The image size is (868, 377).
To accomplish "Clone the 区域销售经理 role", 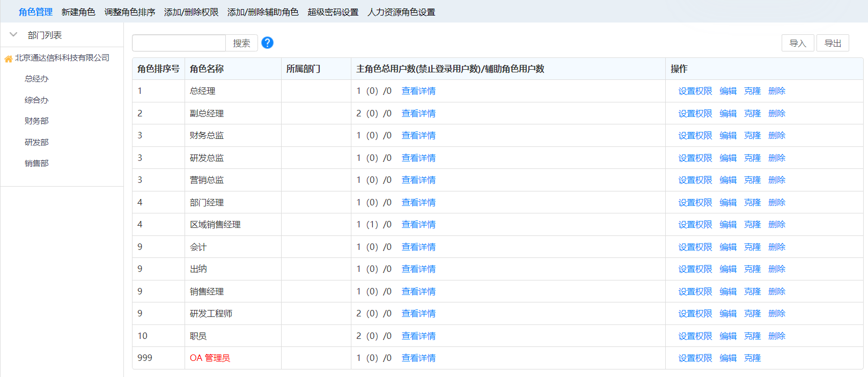I will pyautogui.click(x=752, y=225).
